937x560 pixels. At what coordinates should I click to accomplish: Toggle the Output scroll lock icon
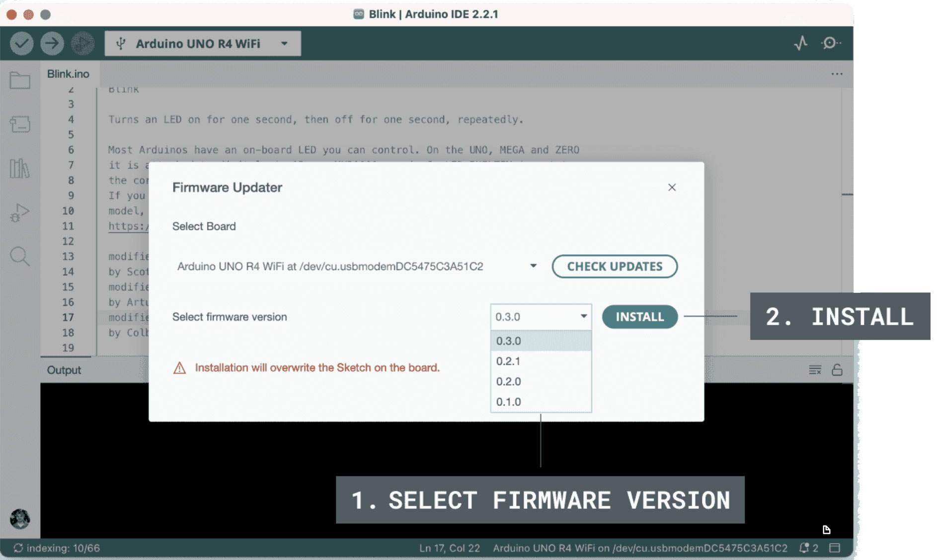click(837, 370)
